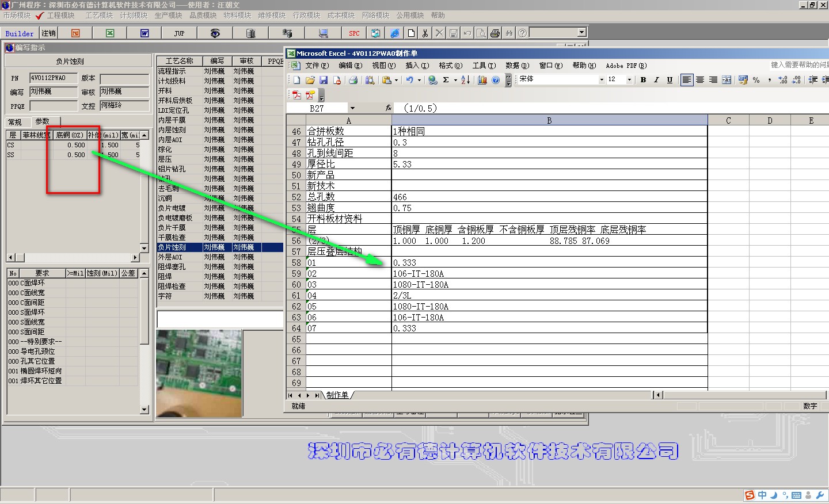Click the 制作单 sheet tab

(x=337, y=395)
